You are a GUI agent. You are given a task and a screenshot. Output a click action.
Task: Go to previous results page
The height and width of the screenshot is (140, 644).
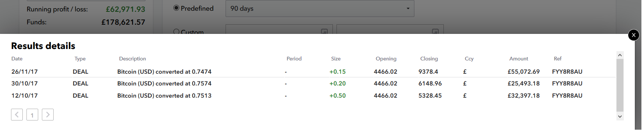(x=17, y=115)
